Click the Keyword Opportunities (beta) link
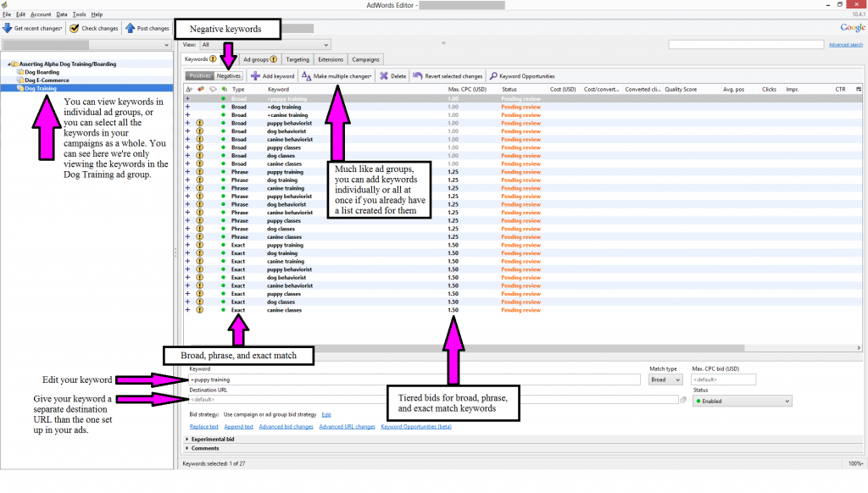The height and width of the screenshot is (493, 868). [x=416, y=427]
